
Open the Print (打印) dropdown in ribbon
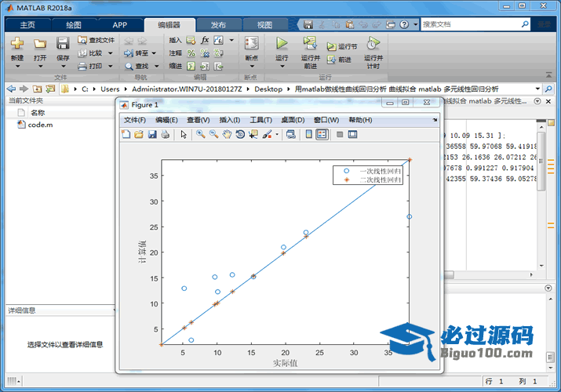coord(110,67)
